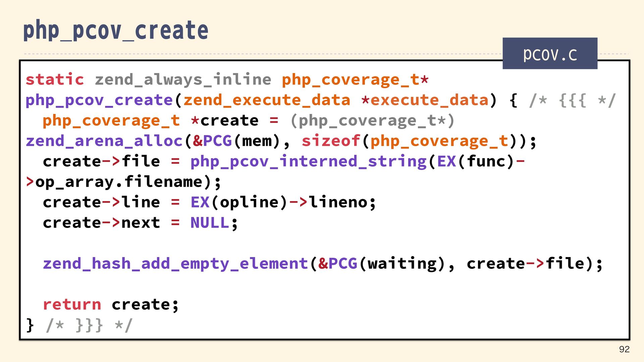Click the zend_execute_data parameter type
This screenshot has width=644, height=362.
(267, 100)
